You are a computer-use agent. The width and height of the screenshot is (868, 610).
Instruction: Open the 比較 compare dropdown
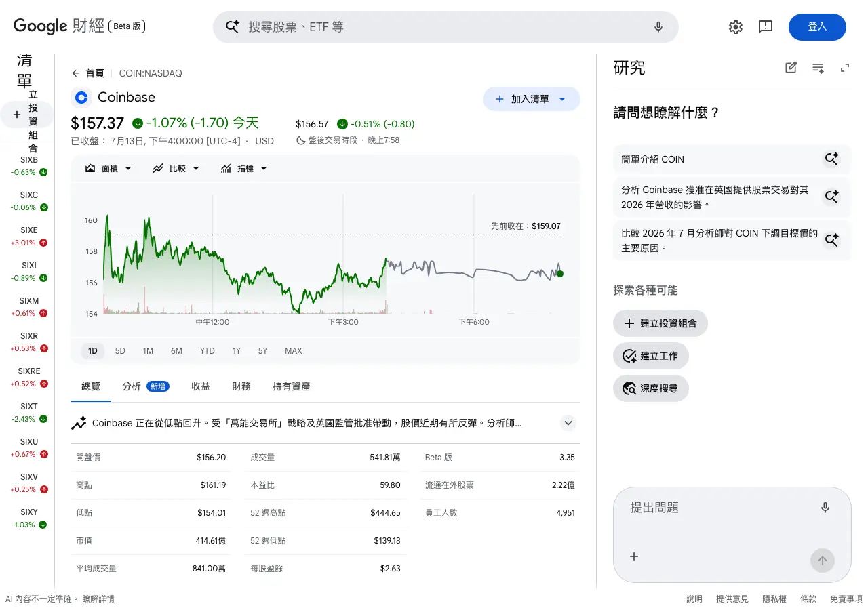click(x=176, y=168)
